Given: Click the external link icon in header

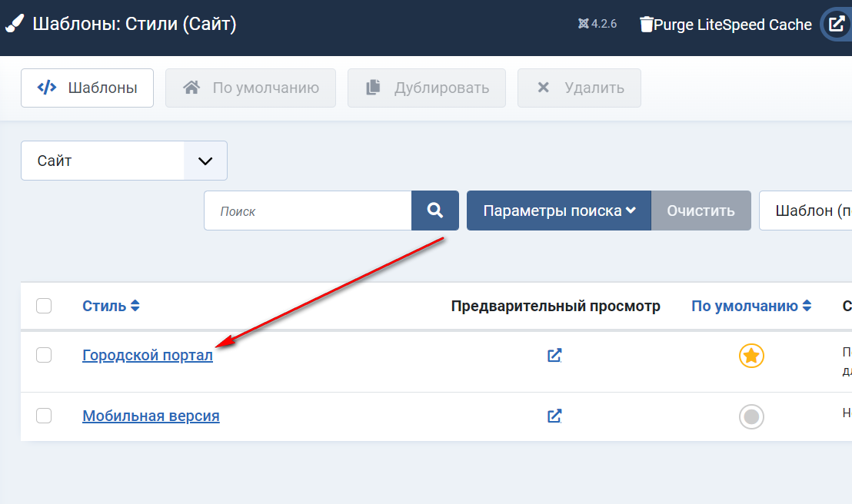Looking at the screenshot, I should (837, 25).
